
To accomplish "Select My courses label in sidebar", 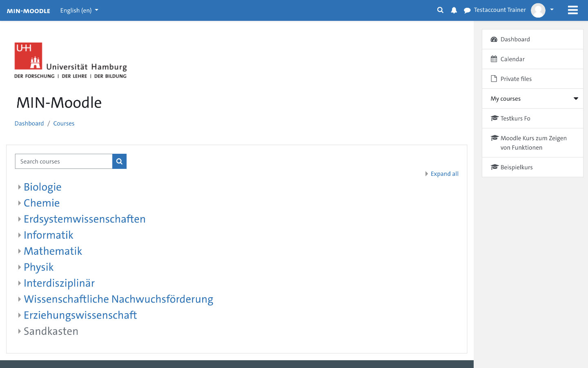I will pos(506,99).
